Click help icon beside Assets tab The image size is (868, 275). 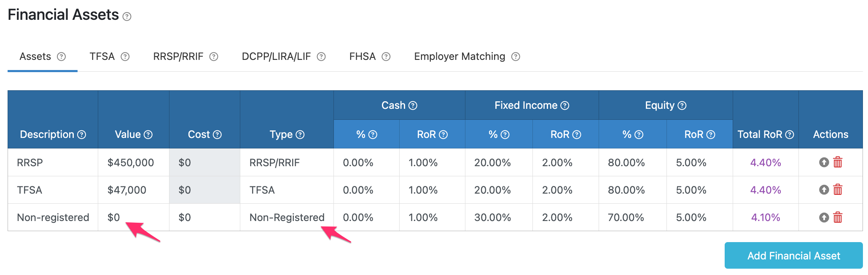pyautogui.click(x=62, y=57)
